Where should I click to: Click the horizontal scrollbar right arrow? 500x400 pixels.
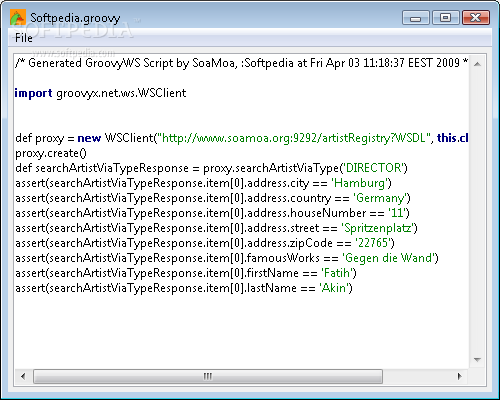460,376
